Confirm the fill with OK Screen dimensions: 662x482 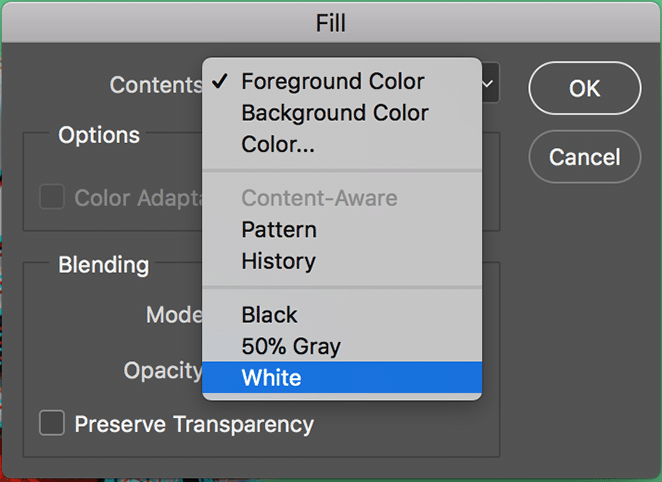point(584,89)
